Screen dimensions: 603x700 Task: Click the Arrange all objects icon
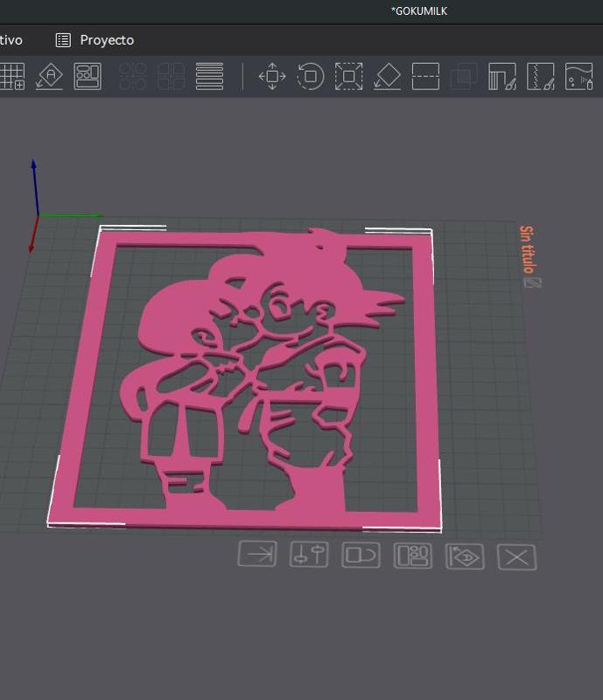point(88,76)
